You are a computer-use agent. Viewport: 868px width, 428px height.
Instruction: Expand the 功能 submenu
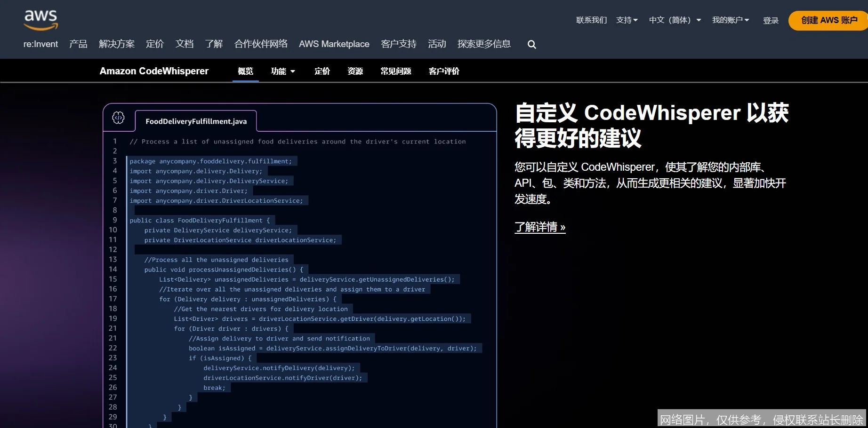pos(283,71)
